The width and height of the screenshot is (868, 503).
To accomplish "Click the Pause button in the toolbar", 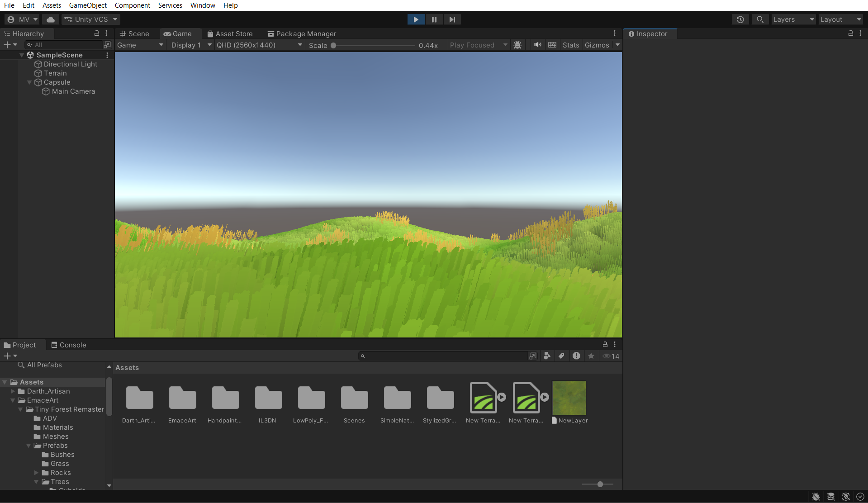I will coord(434,19).
